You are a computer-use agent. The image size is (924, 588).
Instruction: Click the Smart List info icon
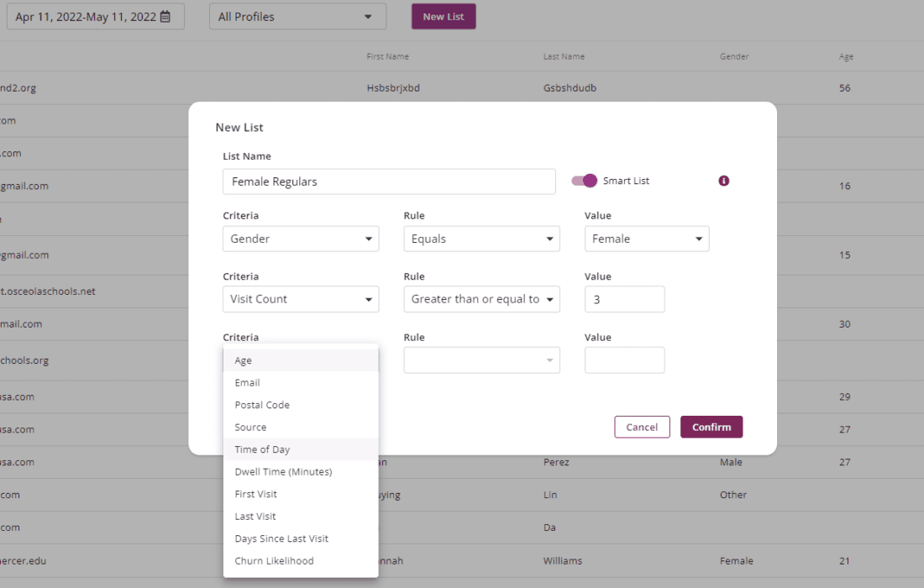[x=723, y=180]
